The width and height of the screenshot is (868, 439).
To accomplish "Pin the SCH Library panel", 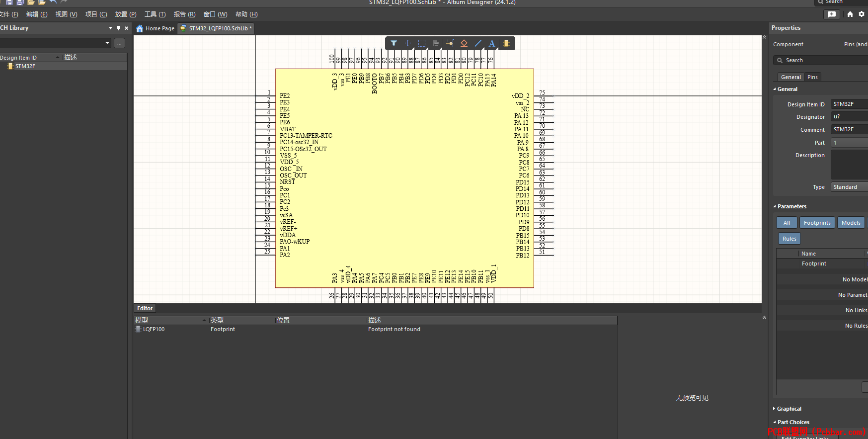I will 118,28.
